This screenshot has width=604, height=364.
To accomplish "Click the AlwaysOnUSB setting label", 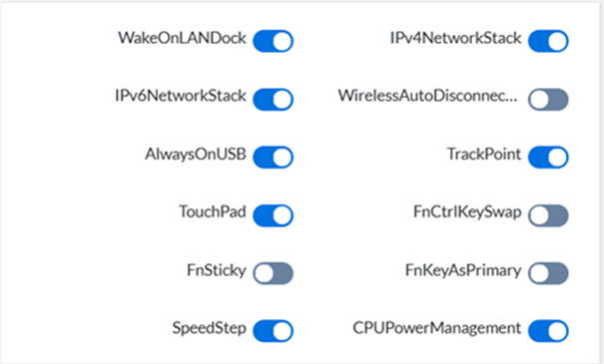I will (x=196, y=155).
